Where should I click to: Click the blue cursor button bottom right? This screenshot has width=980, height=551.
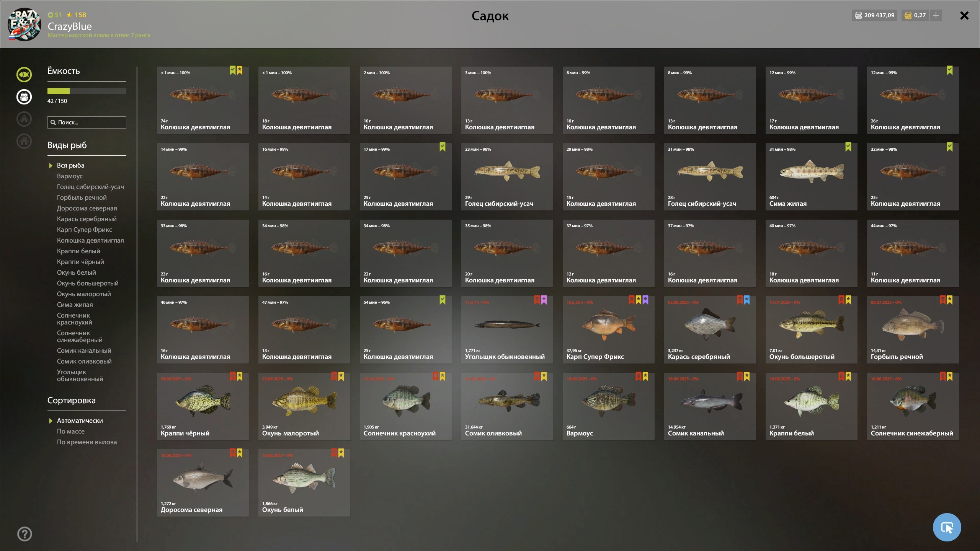(947, 527)
